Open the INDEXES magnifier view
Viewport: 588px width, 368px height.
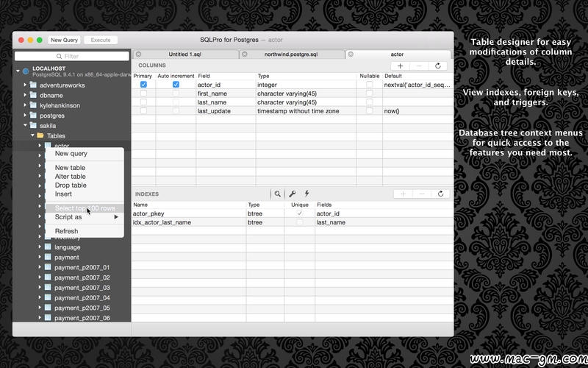278,194
